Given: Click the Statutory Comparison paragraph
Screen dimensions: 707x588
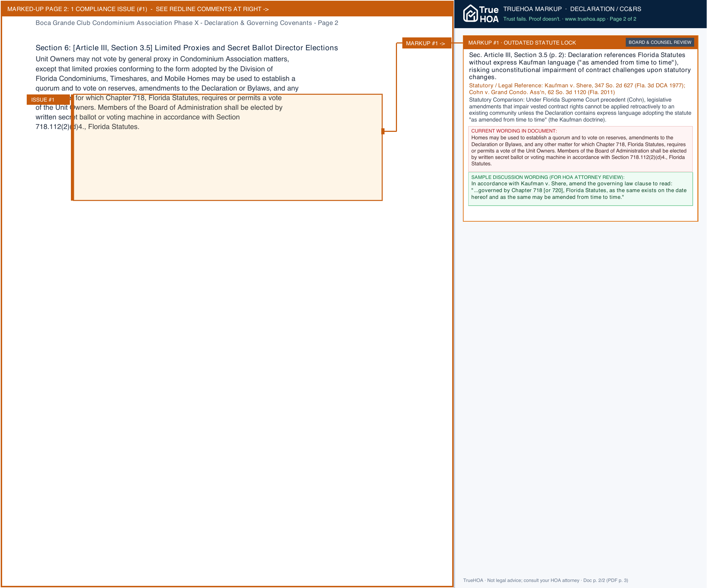Looking at the screenshot, I should [x=580, y=110].
